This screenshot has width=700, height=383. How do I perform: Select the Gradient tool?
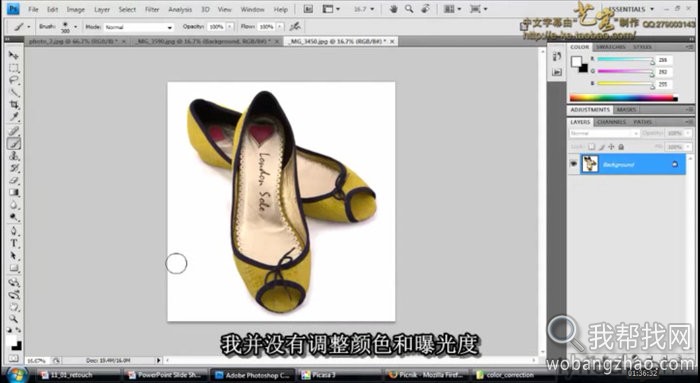click(x=14, y=192)
